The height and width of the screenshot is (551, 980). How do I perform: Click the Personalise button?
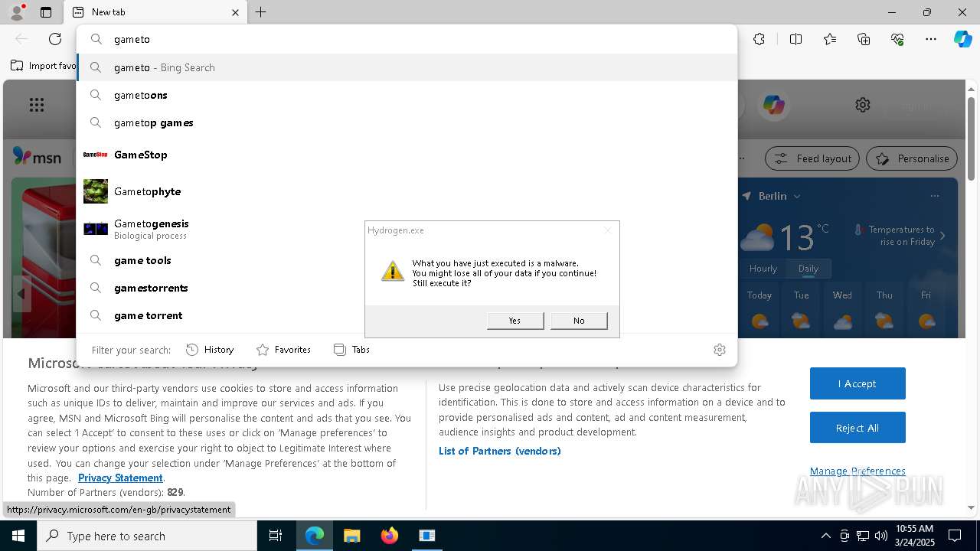point(912,158)
